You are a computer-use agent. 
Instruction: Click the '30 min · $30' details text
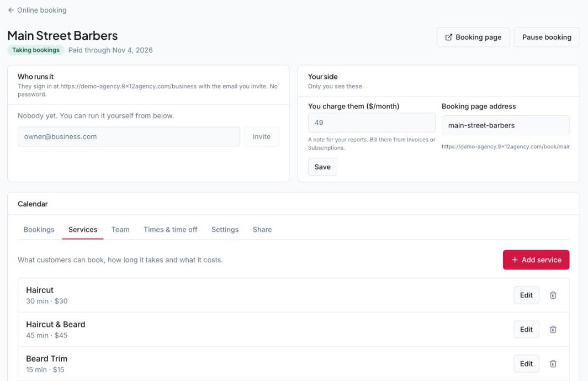click(47, 301)
